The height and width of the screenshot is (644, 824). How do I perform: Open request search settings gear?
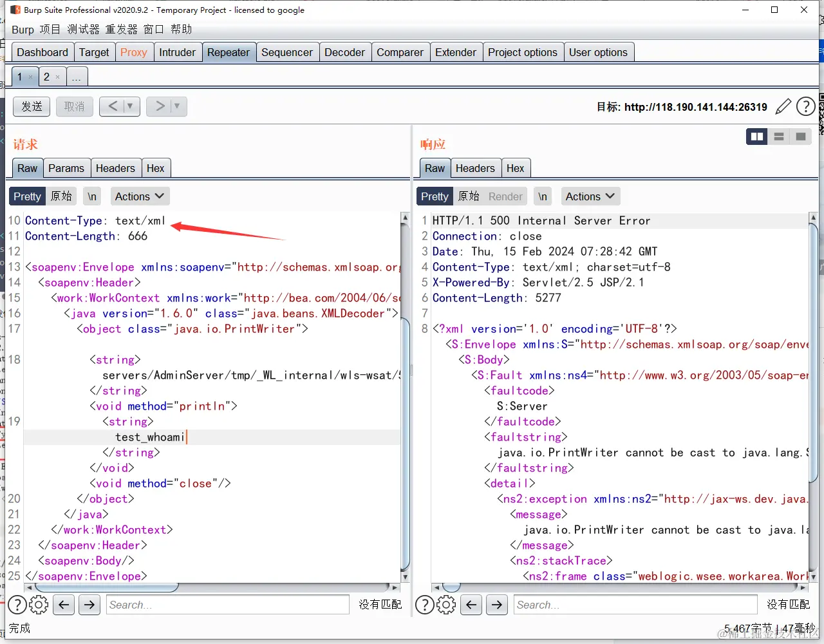point(39,605)
